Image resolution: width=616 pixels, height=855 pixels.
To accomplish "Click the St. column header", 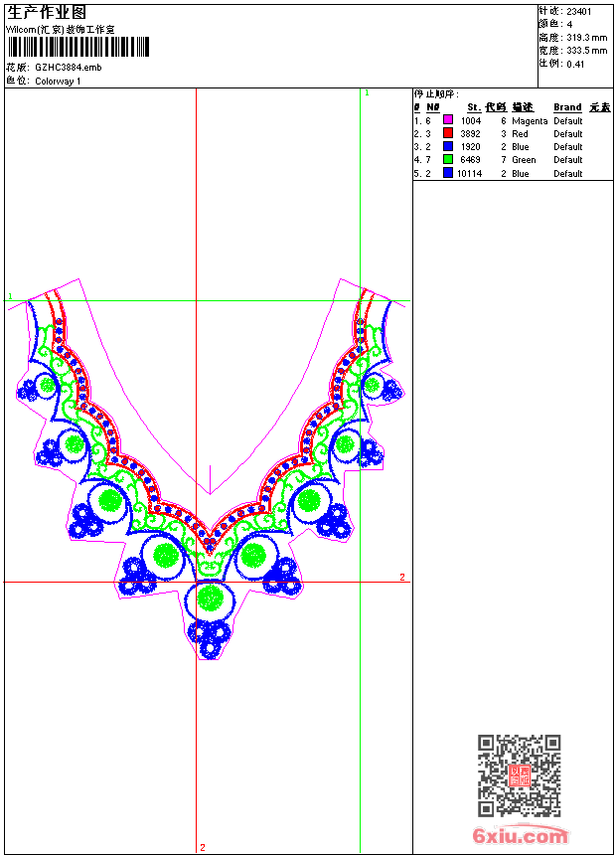I will coord(474,107).
